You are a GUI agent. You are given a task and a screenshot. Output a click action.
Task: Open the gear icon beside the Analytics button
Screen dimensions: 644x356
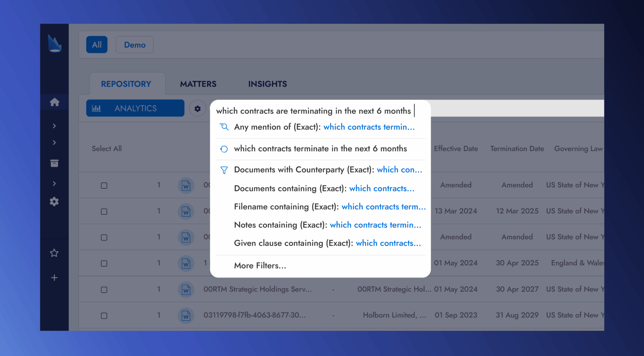(x=198, y=108)
